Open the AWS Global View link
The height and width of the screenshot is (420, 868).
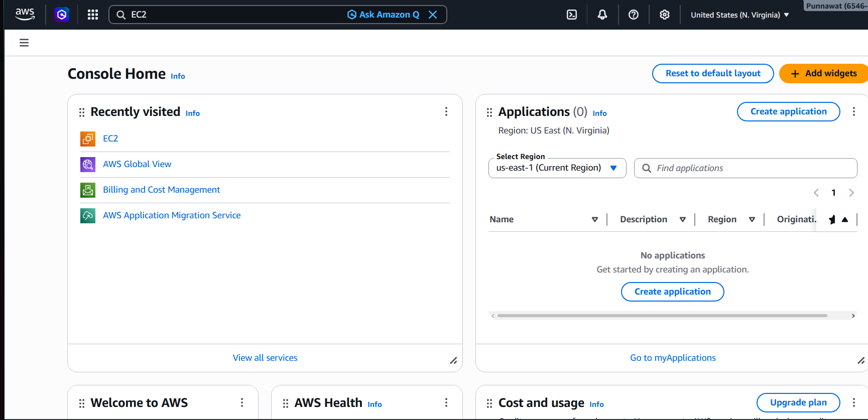tap(137, 164)
